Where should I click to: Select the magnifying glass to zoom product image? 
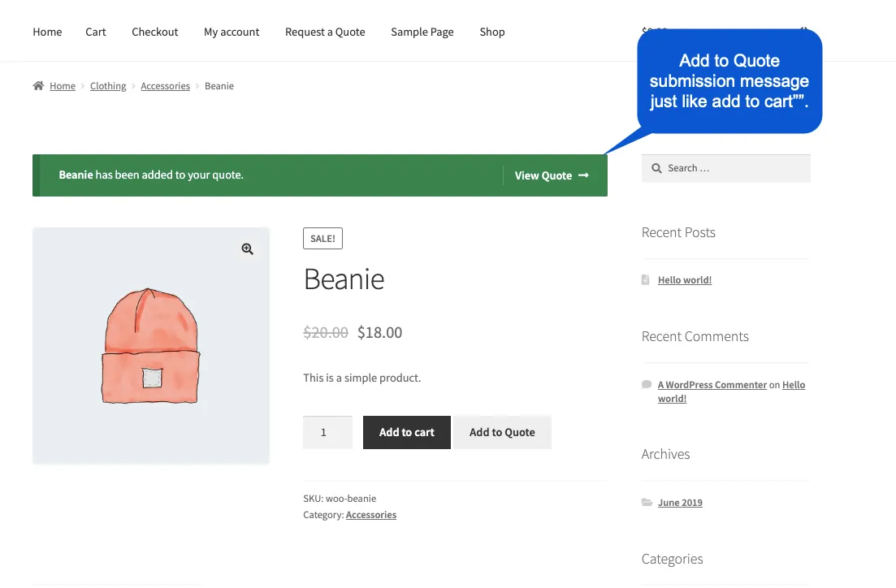[x=248, y=249]
